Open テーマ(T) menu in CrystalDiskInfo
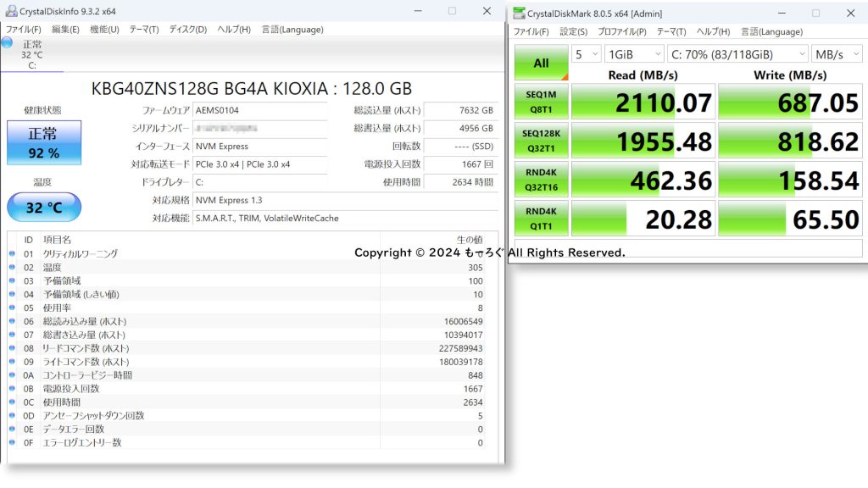The height and width of the screenshot is (488, 868). (x=144, y=30)
